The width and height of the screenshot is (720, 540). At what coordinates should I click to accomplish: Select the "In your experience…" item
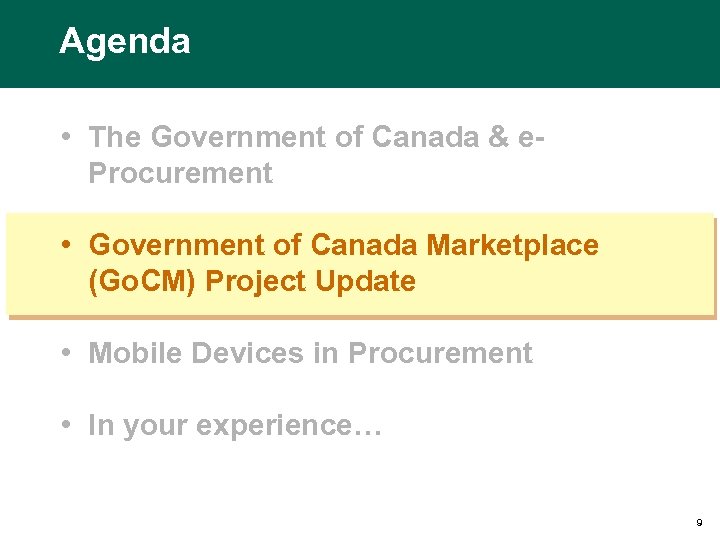234,425
